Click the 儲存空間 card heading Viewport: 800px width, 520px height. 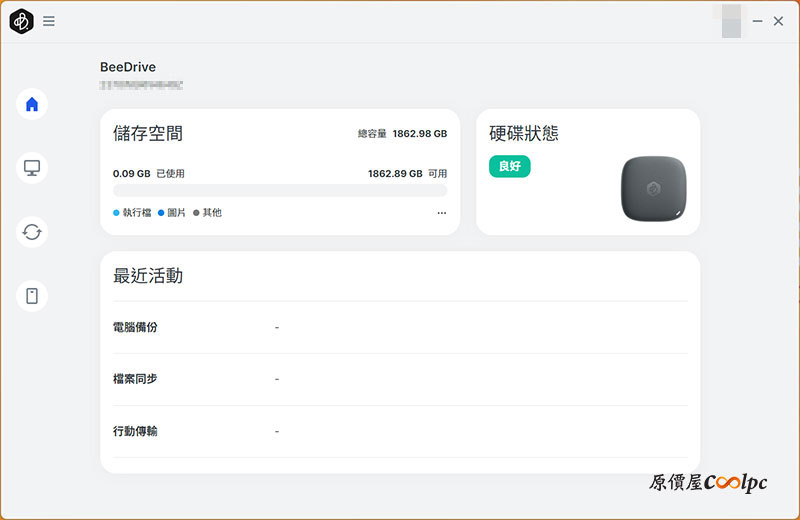(148, 134)
